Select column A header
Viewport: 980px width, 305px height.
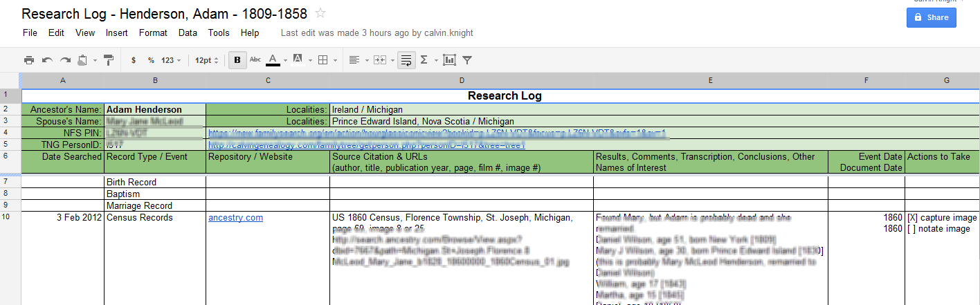point(63,81)
